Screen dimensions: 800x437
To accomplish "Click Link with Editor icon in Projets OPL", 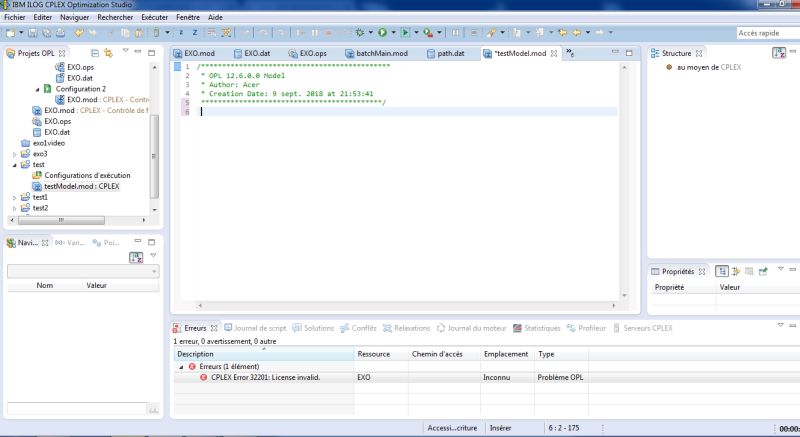I will click(x=108, y=53).
